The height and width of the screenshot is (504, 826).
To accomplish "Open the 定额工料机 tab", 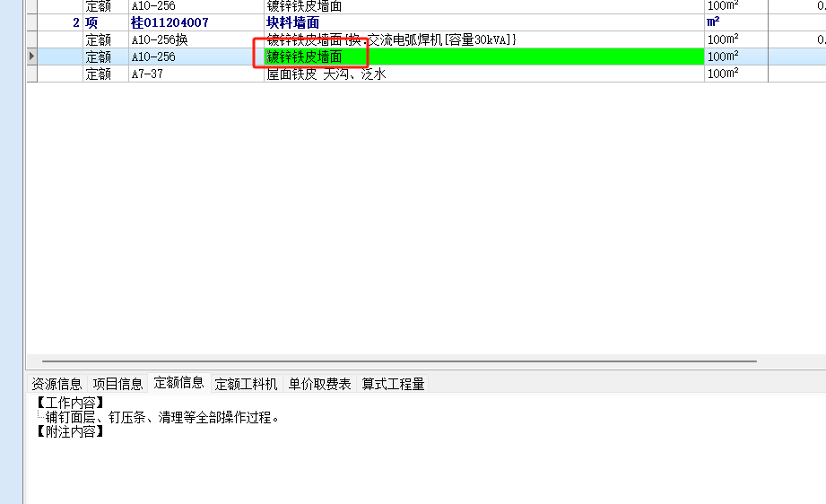I will pos(246,384).
